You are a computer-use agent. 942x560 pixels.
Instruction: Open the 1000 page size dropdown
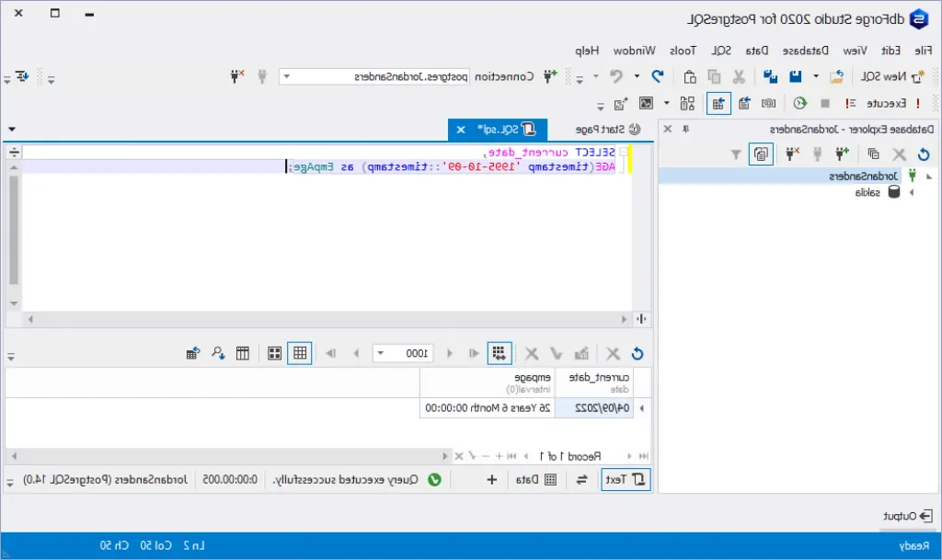380,353
